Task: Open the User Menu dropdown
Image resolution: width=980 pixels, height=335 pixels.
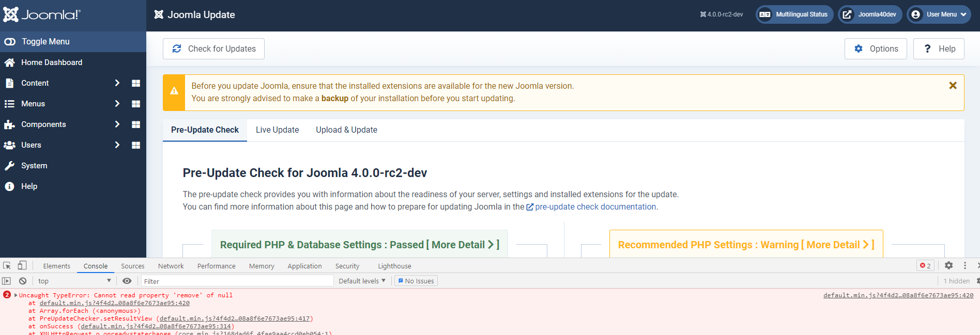Action: 939,14
